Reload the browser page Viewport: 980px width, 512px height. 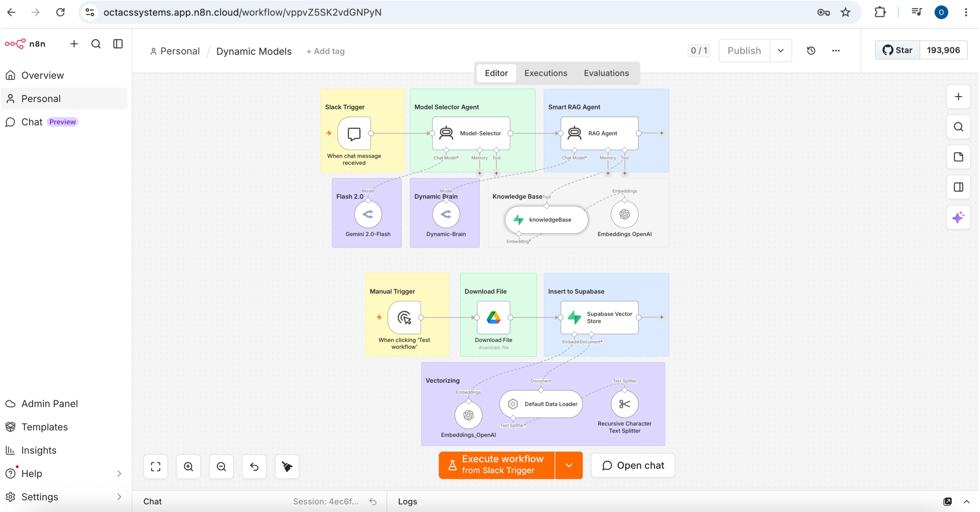tap(60, 13)
